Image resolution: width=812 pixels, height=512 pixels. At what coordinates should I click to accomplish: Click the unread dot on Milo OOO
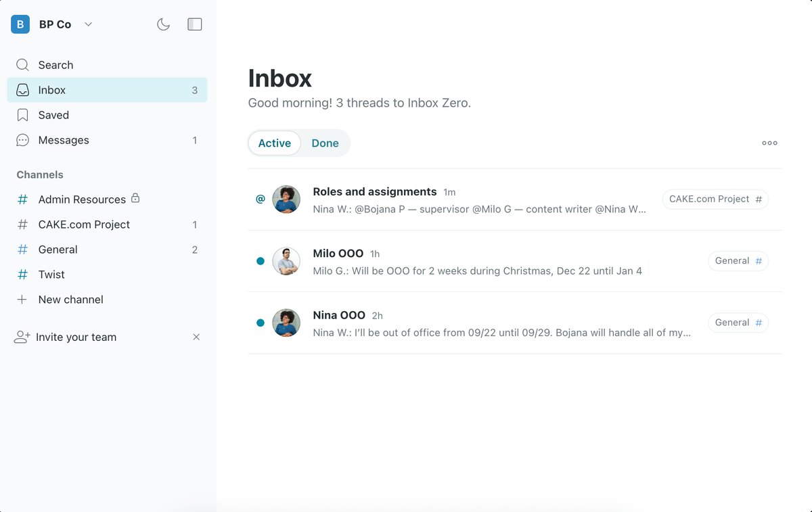click(x=261, y=261)
